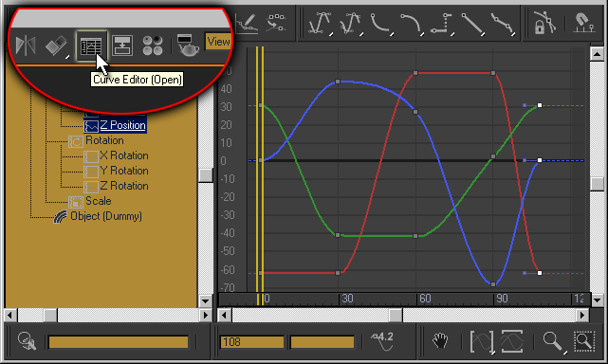The image size is (608, 364).
Task: Select the Draw Curves pencil tool
Action: pyautogui.click(x=247, y=24)
